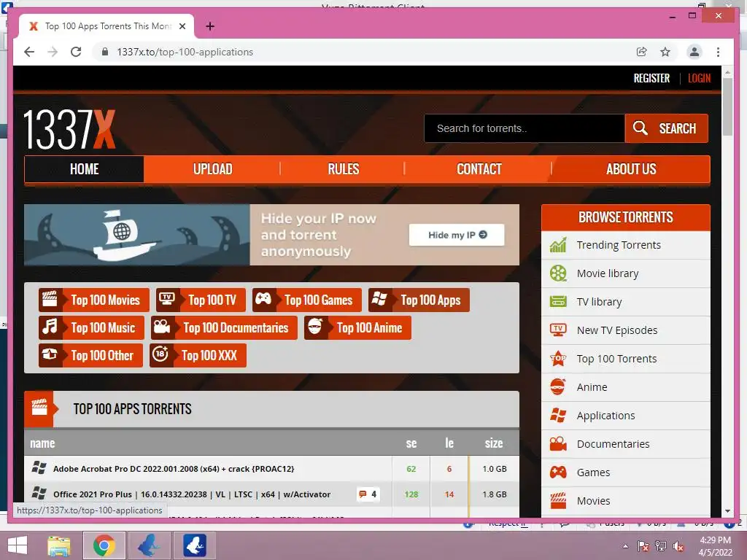Click the Search for torrents input field

(x=525, y=128)
